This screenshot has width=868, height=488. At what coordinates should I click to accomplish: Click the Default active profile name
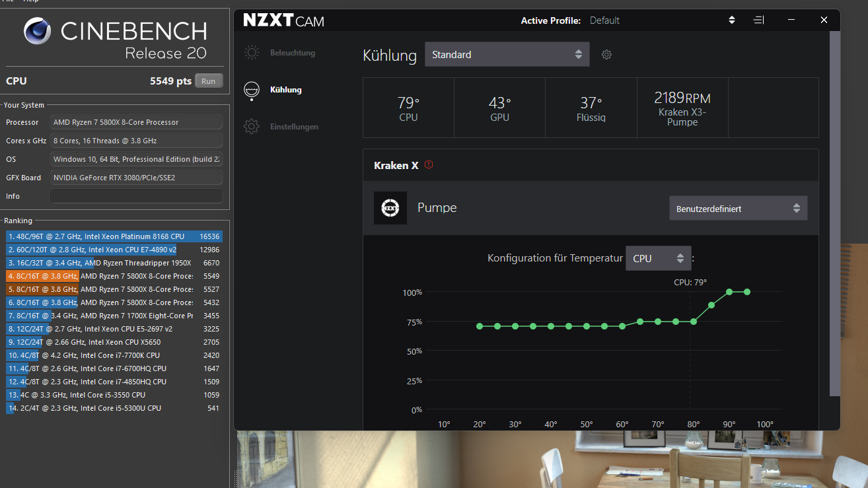(604, 20)
